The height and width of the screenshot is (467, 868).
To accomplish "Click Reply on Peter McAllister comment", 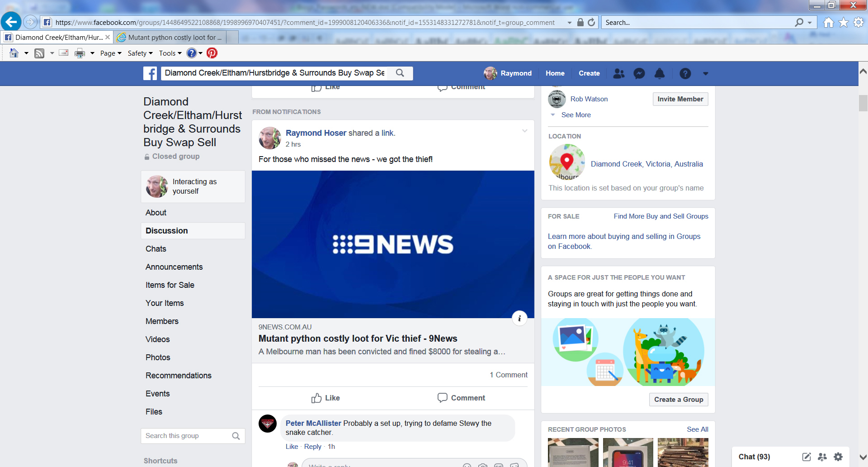I will [313, 447].
